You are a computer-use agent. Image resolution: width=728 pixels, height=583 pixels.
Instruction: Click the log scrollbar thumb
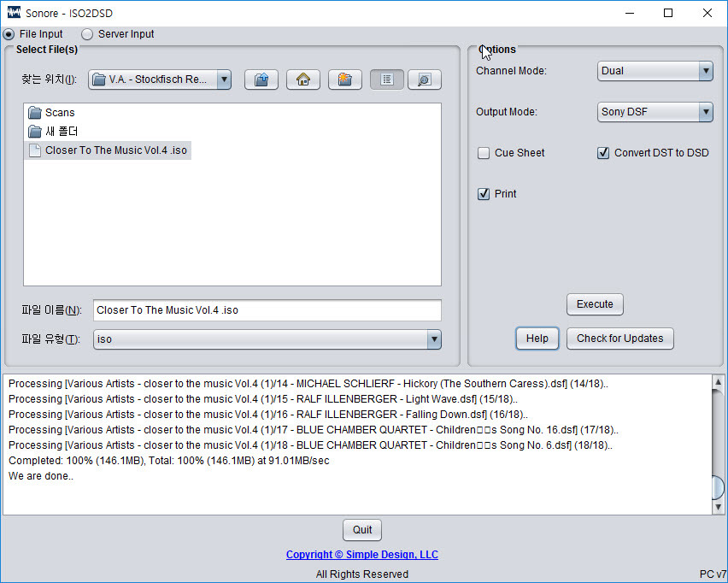[x=718, y=487]
